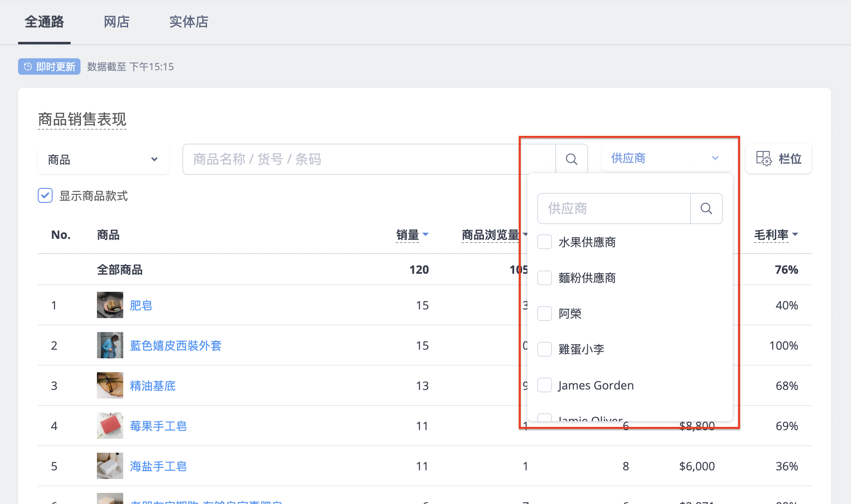Select the 雞蛋小李 supplier checkbox
This screenshot has width=851, height=504.
pyautogui.click(x=545, y=349)
